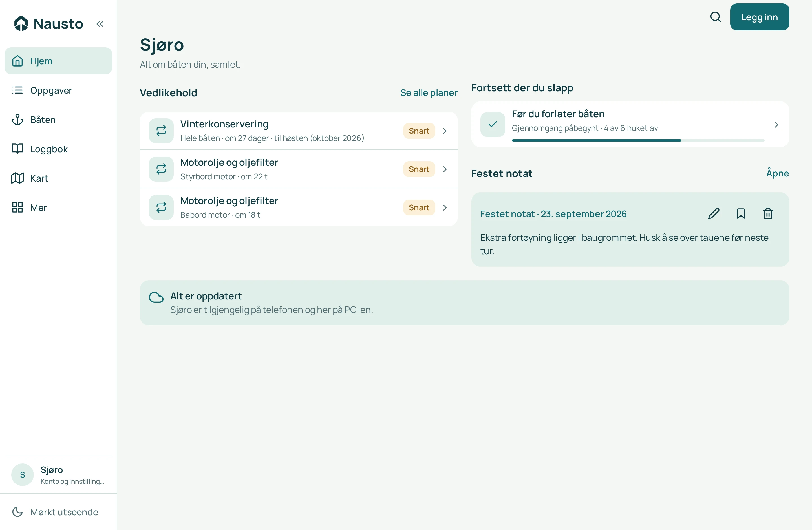This screenshot has width=812, height=530.
Task: Click checklist progress bar 4 av 6
Action: pyautogui.click(x=638, y=140)
